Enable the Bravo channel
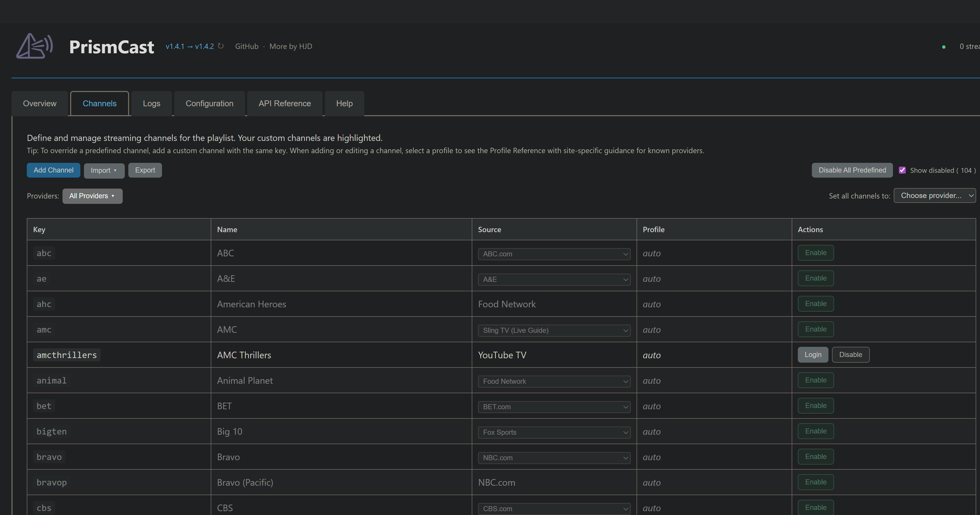Image resolution: width=980 pixels, height=515 pixels. click(x=815, y=456)
